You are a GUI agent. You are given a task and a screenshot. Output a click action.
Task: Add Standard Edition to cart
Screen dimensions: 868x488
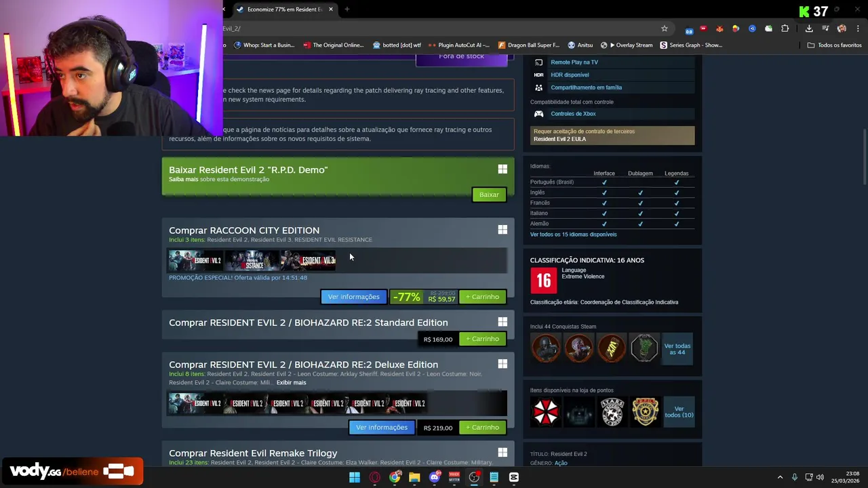coord(482,339)
